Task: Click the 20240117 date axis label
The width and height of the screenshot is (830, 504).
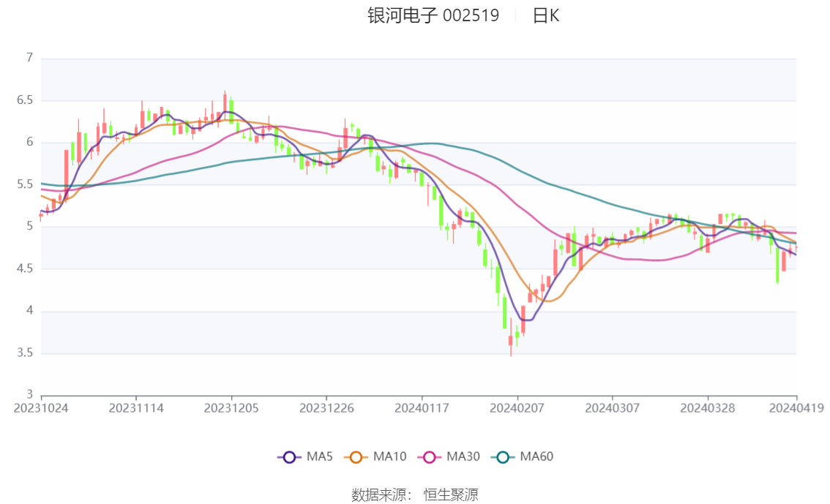Action: [422, 408]
